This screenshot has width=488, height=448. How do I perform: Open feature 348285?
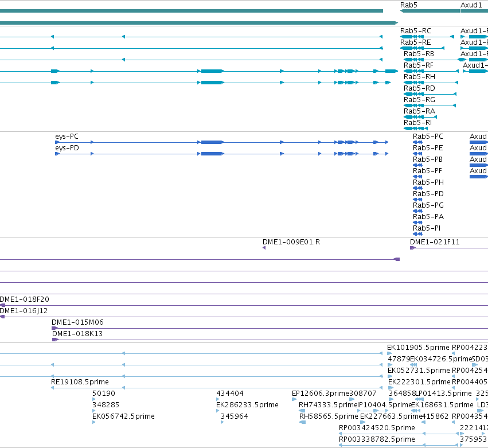click(106, 406)
